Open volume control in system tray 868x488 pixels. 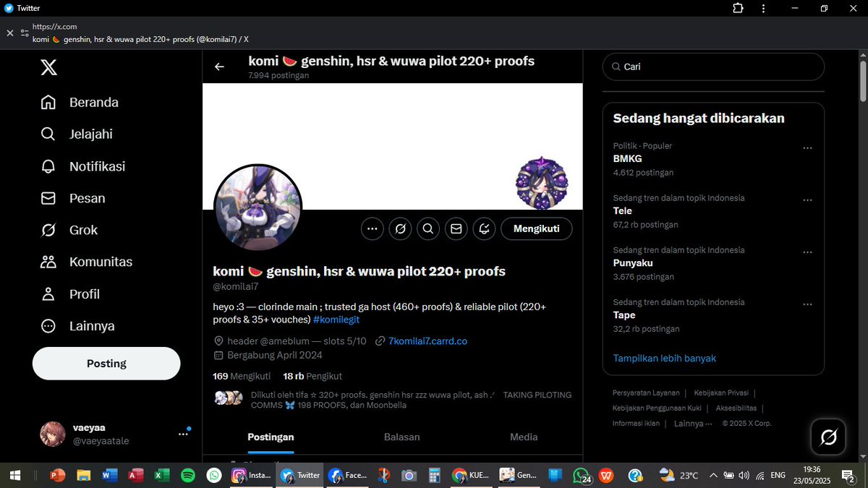point(744,475)
